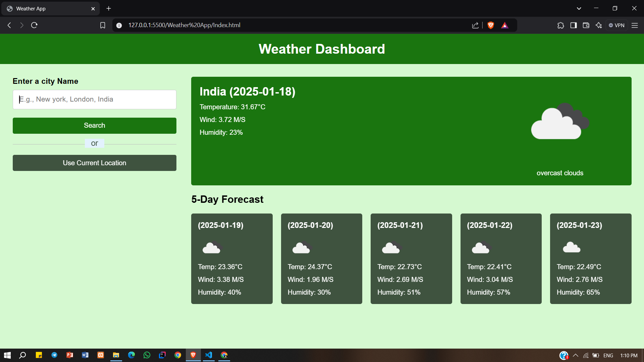Click the Brave Shields lion icon

click(x=491, y=25)
